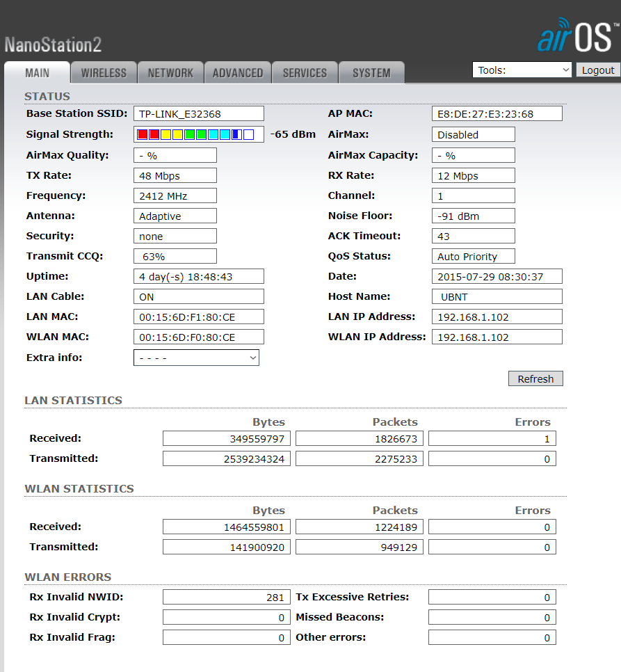Click the Frequency value 2412 MHz
621x672 pixels.
tap(175, 196)
